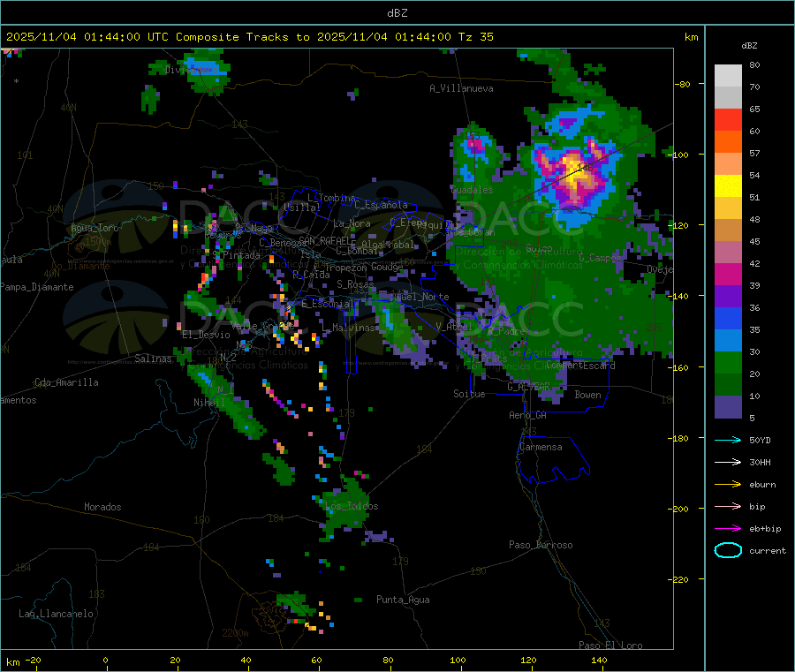The width and height of the screenshot is (795, 672).
Task: Click the 'Aero_GA' map label
Action: (x=528, y=415)
